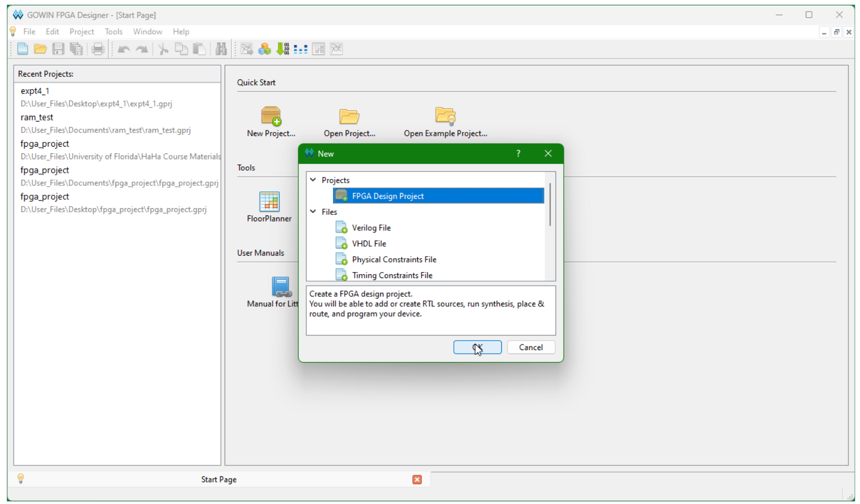Click the New file toolbar icon
The image size is (860, 504).
coord(22,49)
